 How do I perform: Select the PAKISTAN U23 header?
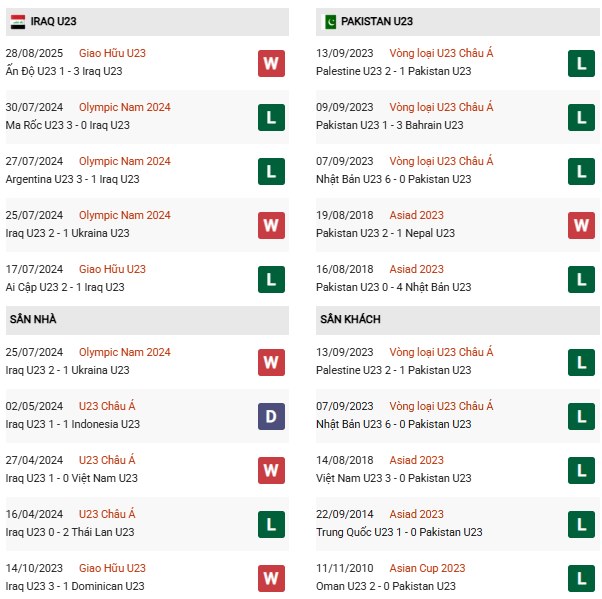tap(377, 20)
